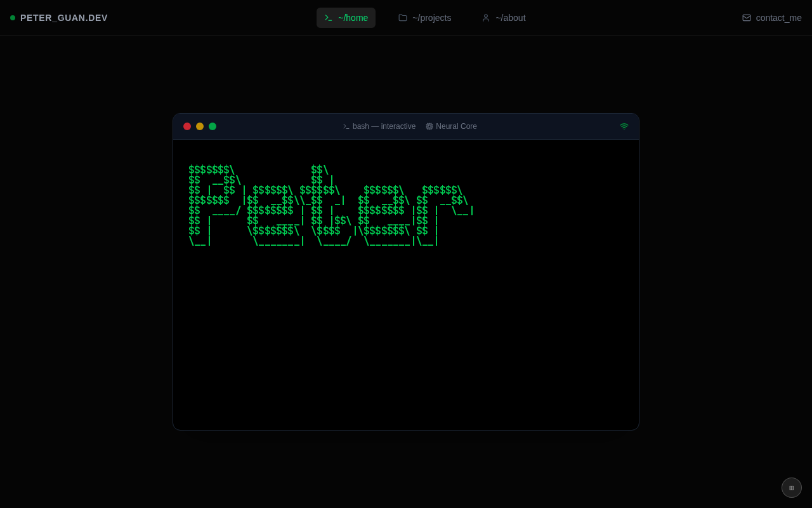Go to the ~/projects tab
Image resolution: width=812 pixels, height=508 pixels.
pos(424,18)
